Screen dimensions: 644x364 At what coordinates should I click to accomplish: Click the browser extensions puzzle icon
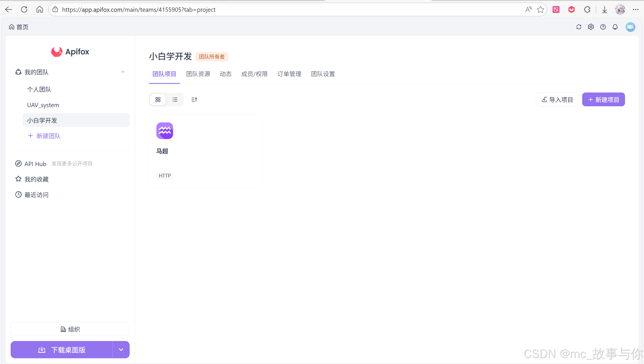[587, 9]
